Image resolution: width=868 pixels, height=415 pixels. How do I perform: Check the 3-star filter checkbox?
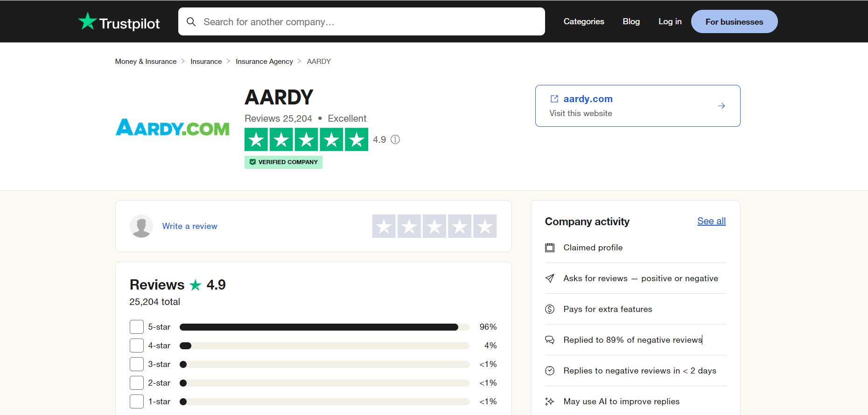click(137, 364)
